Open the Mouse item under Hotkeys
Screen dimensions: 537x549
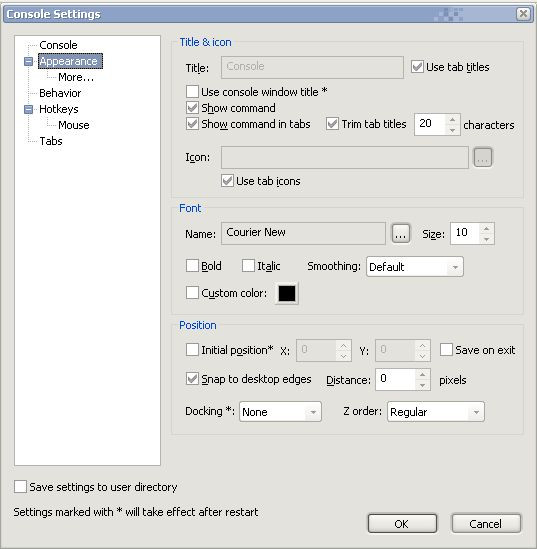tap(74, 125)
